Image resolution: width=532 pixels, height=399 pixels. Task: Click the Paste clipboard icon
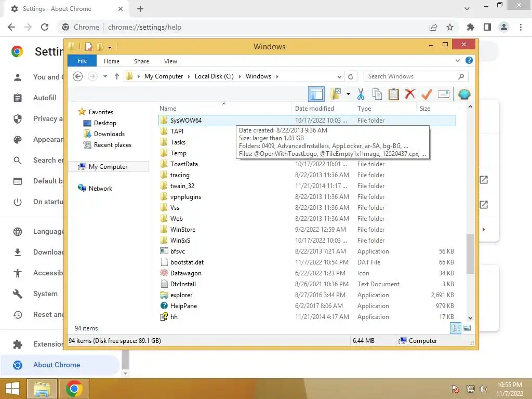pyautogui.click(x=394, y=94)
